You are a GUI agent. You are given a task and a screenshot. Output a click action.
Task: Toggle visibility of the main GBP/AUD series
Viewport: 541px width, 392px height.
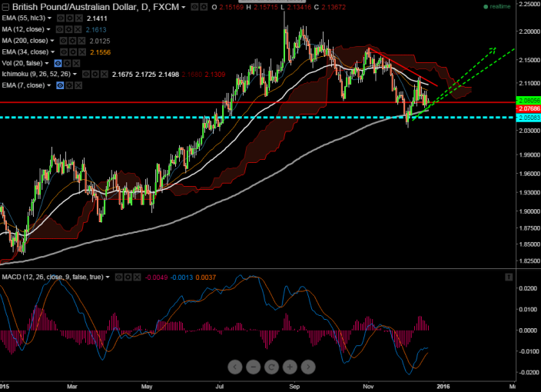pos(194,7)
